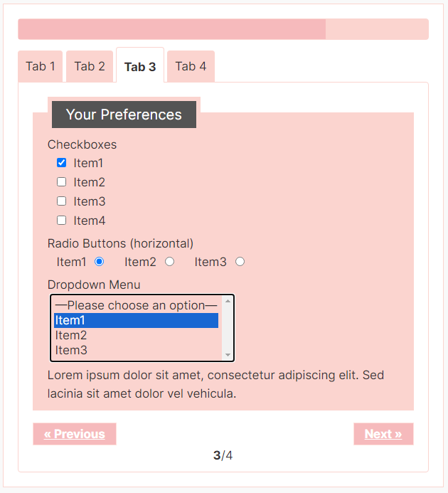Select the Item1 radio button
The width and height of the screenshot is (448, 493).
coord(100,262)
